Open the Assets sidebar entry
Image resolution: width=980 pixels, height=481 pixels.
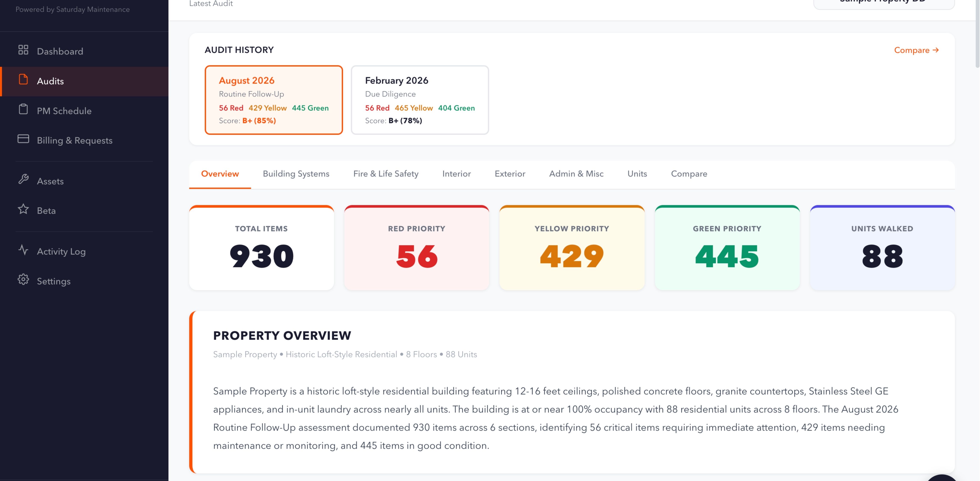[85, 181]
